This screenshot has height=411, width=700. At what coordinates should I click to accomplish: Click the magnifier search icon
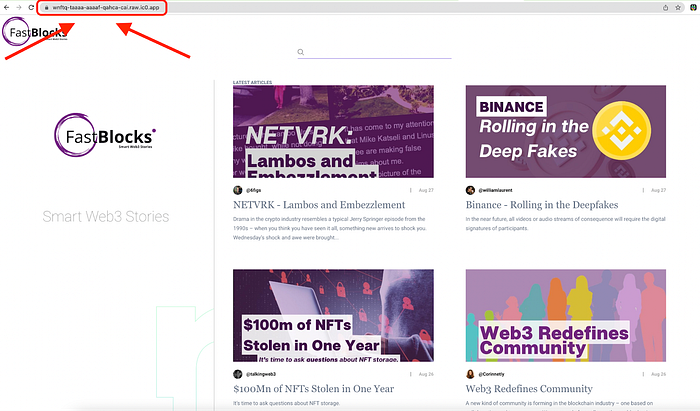301,52
